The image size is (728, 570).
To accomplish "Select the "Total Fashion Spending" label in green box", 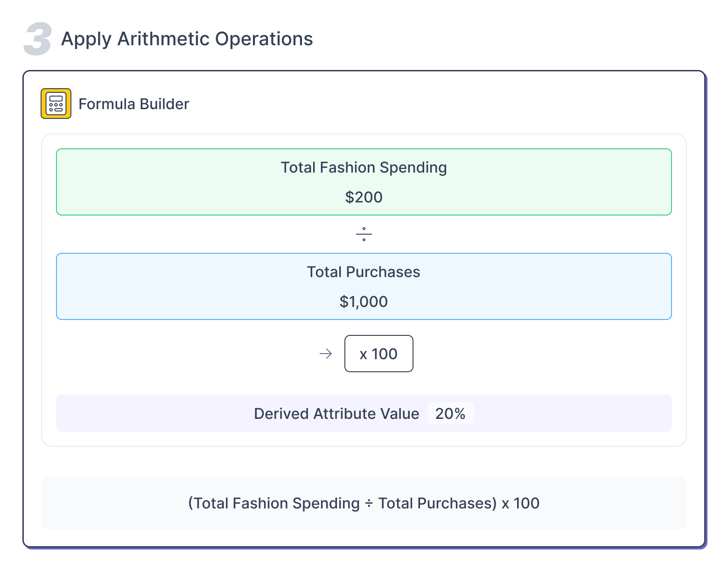I will coord(364,167).
